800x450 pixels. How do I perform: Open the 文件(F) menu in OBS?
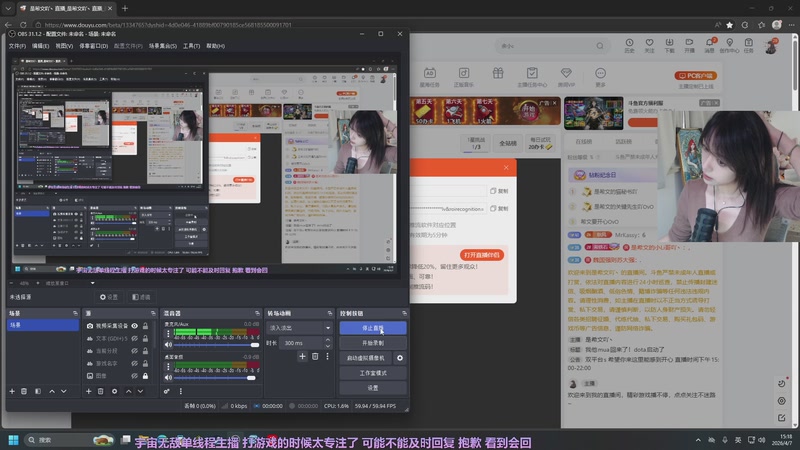coord(17,46)
